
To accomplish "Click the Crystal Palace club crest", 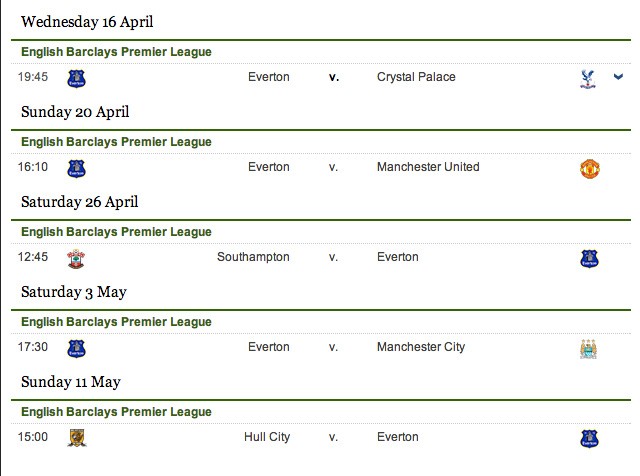I will pos(588,79).
